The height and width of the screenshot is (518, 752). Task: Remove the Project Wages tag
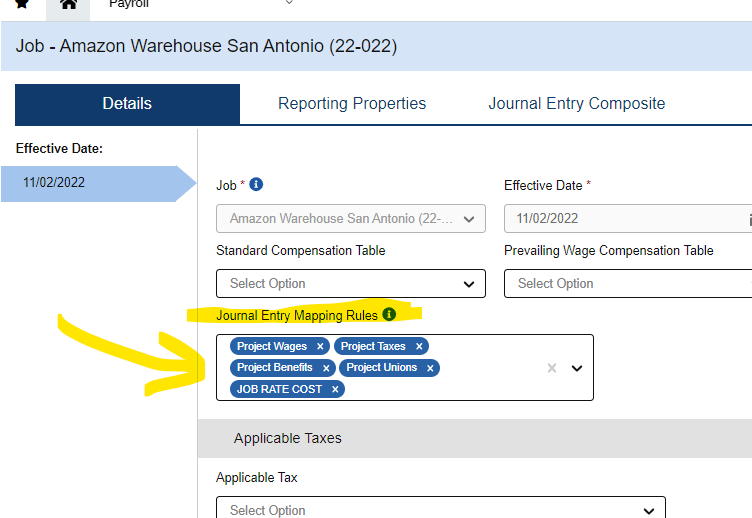(320, 346)
